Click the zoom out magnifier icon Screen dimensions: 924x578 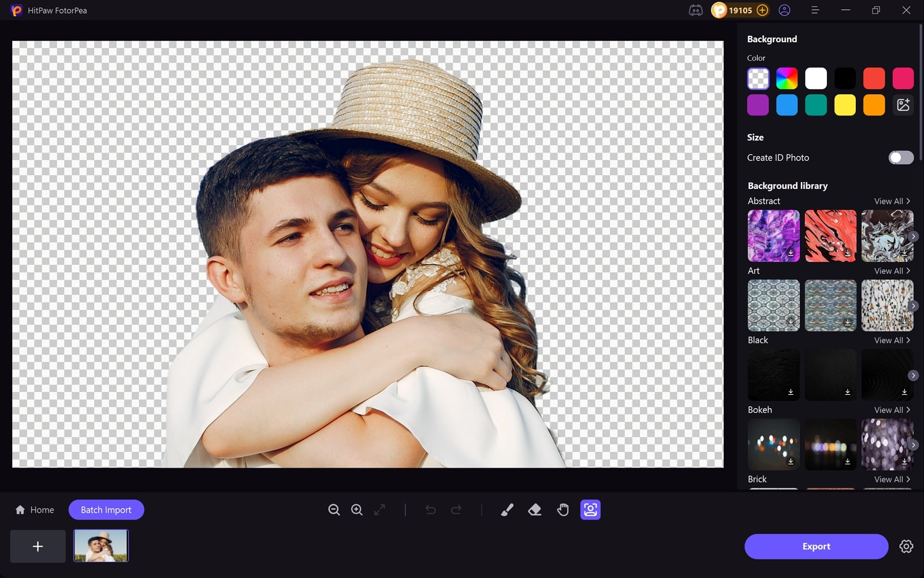pyautogui.click(x=334, y=510)
